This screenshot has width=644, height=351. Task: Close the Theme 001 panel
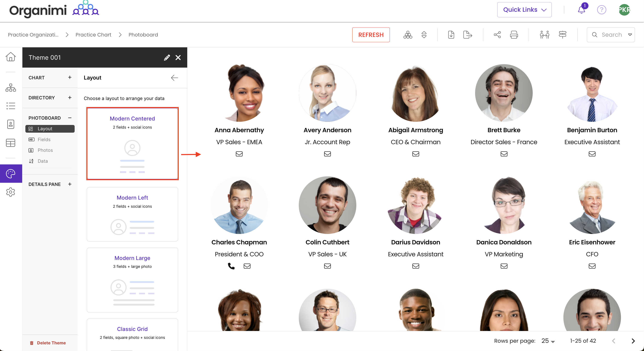[178, 58]
